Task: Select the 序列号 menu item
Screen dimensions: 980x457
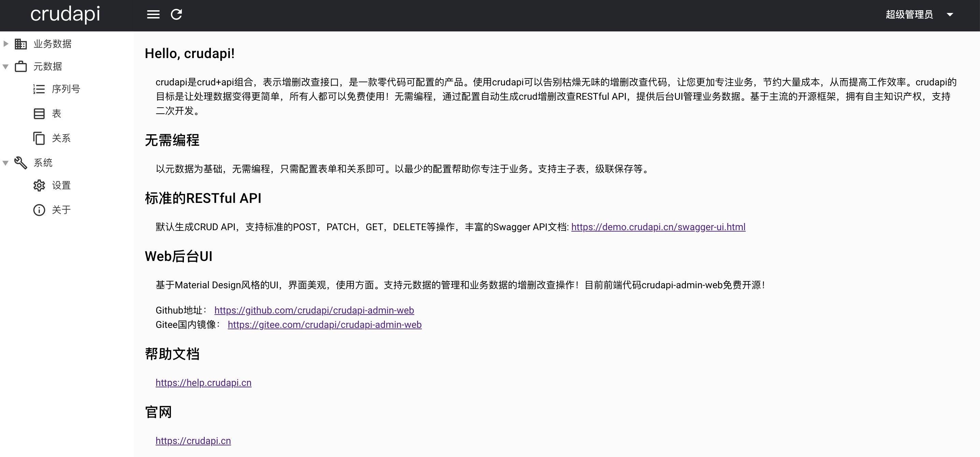Action: coord(66,89)
